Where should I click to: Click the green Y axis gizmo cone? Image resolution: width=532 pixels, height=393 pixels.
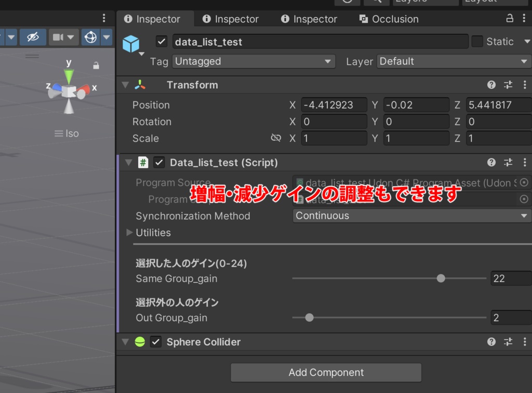click(69, 76)
